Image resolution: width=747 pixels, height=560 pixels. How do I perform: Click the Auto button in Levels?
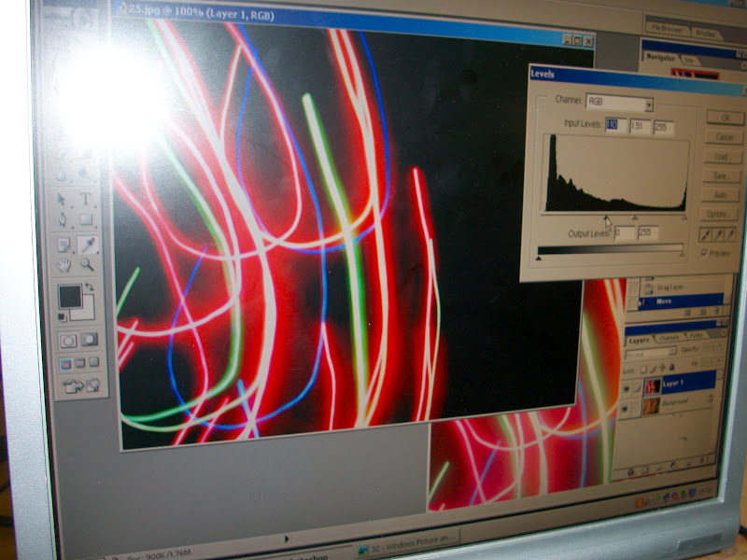[x=720, y=195]
